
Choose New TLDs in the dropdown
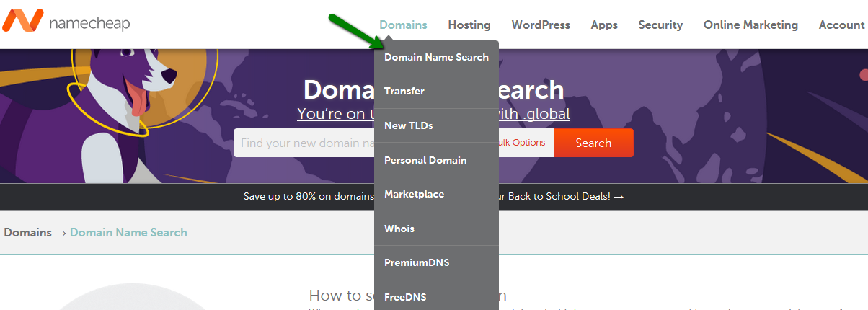(436, 125)
